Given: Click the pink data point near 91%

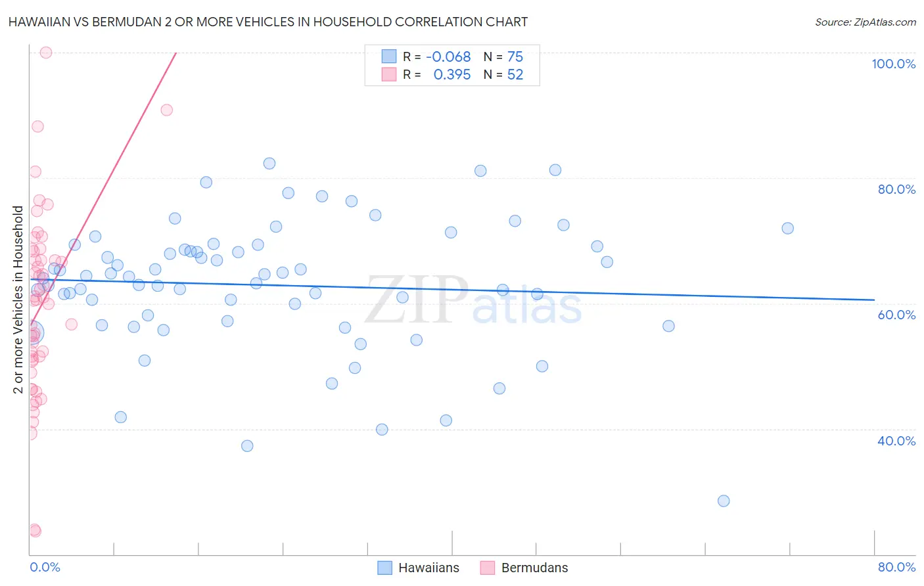Looking at the screenshot, I should [x=167, y=110].
